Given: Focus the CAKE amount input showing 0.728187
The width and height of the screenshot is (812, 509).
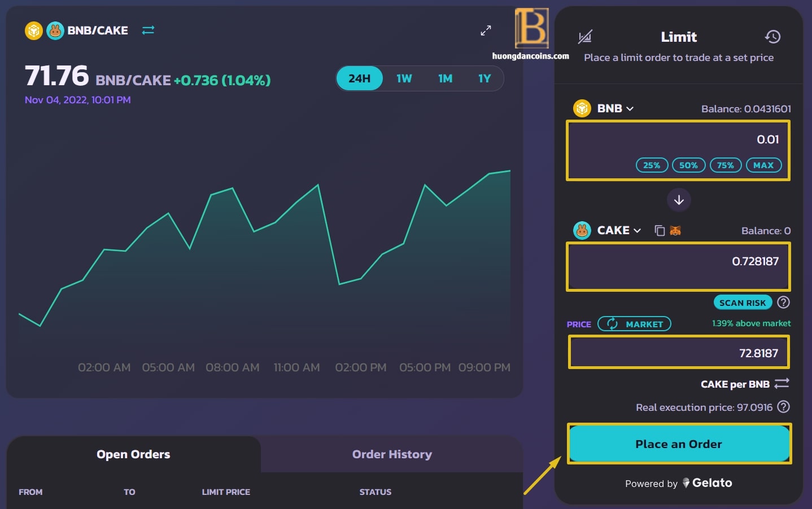Looking at the screenshot, I should point(678,266).
